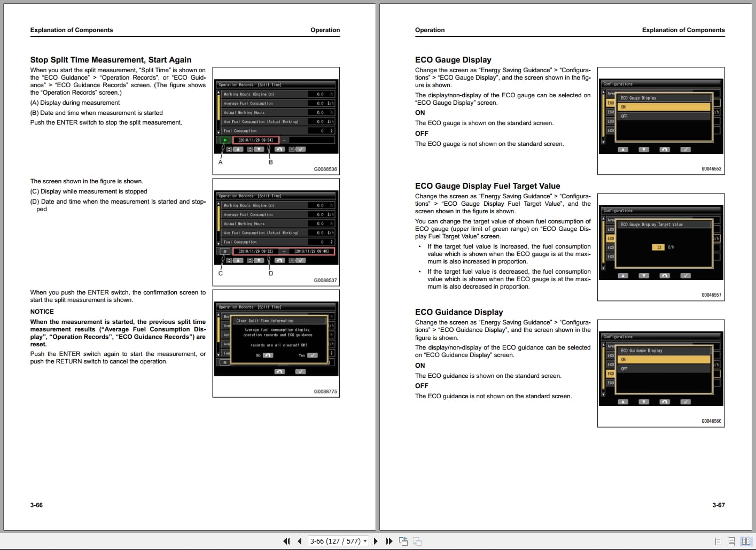The image size is (756, 550).
Task: Open the page number dropdown arrow
Action: [x=365, y=541]
